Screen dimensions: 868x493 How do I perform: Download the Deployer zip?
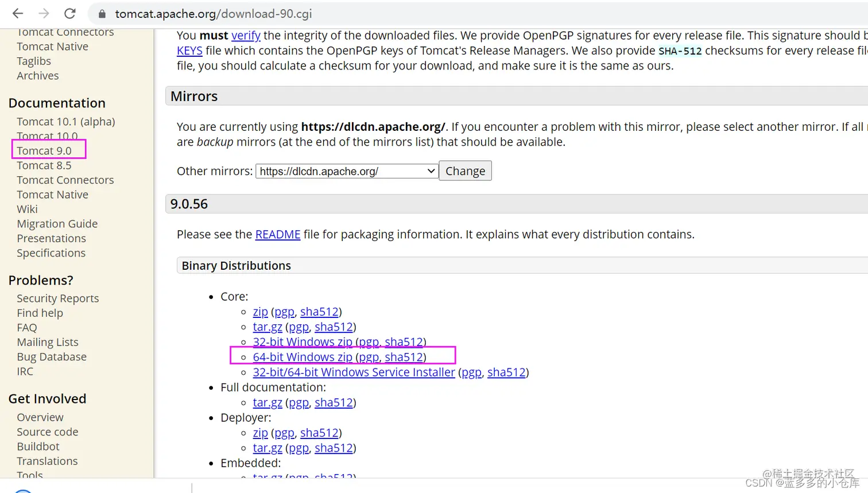click(260, 433)
